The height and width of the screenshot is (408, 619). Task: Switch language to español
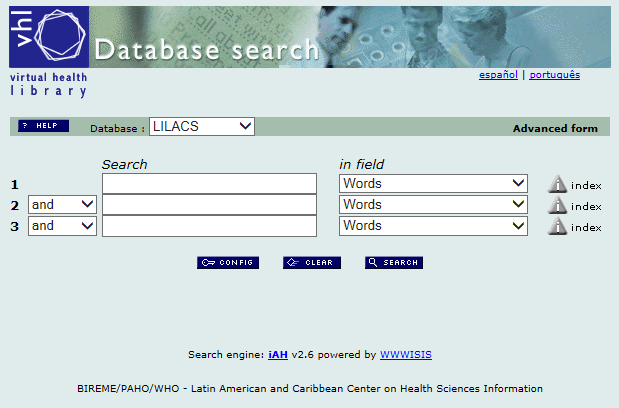[x=498, y=75]
